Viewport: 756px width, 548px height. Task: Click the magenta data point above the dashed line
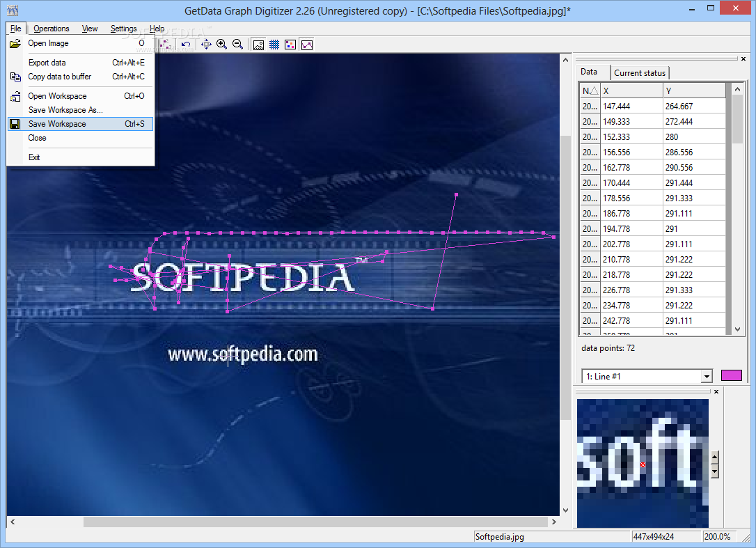point(456,195)
